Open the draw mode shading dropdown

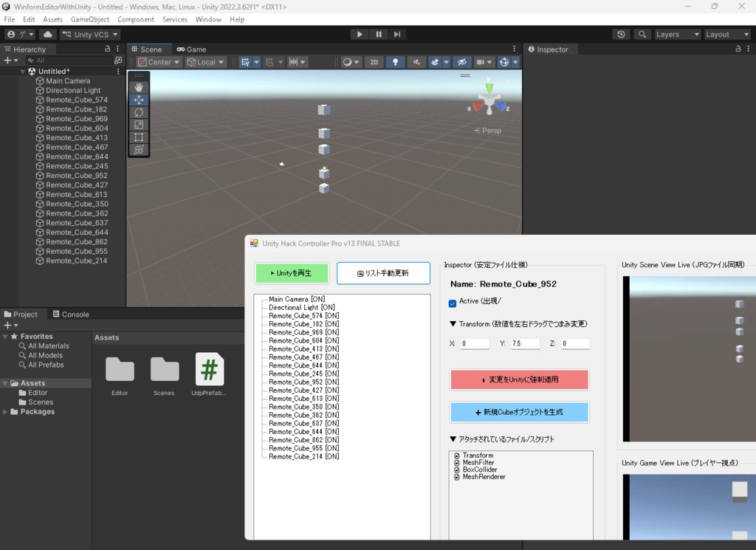[x=351, y=62]
